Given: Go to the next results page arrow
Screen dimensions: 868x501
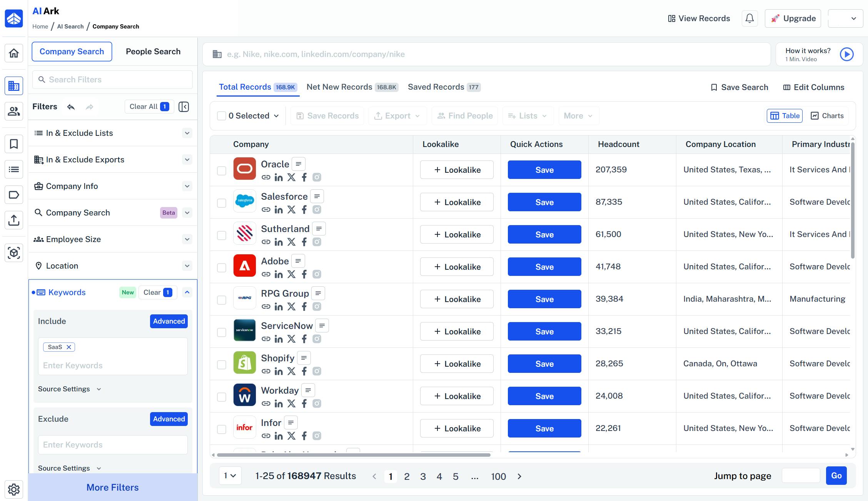Looking at the screenshot, I should 519,476.
